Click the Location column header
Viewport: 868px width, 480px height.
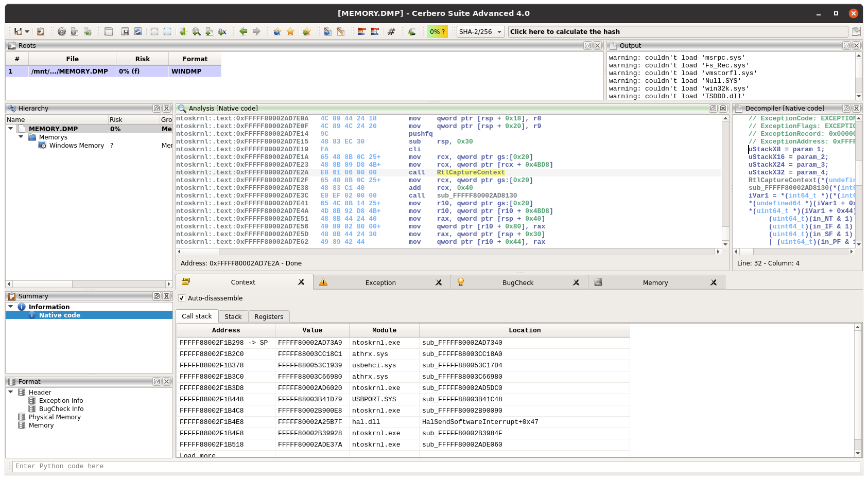point(525,330)
